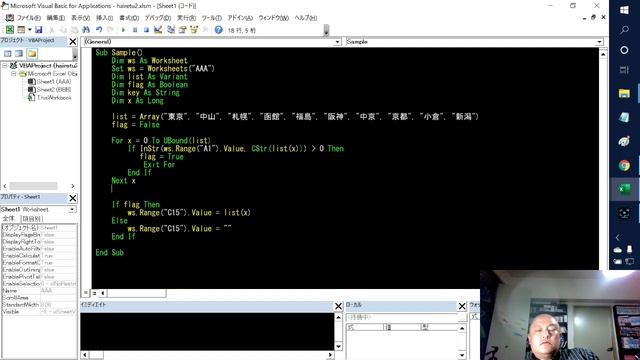The width and height of the screenshot is (640, 360).
Task: Click the Break (pause) toolbar icon
Action: [135, 29]
